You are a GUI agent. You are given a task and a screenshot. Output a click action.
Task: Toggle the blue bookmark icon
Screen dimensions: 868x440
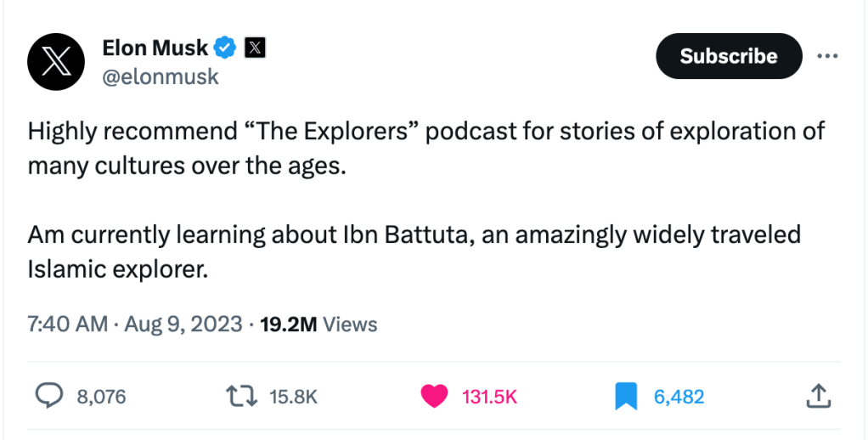626,395
